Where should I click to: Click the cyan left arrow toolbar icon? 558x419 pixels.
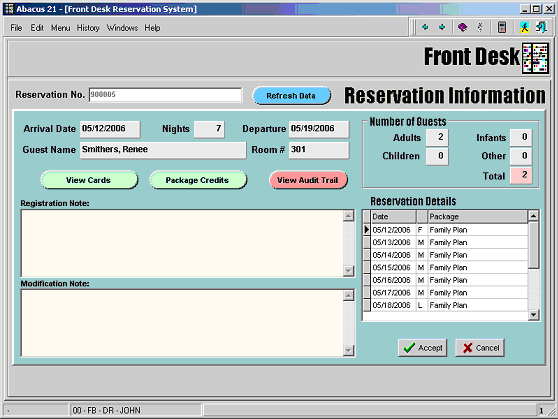tap(425, 27)
